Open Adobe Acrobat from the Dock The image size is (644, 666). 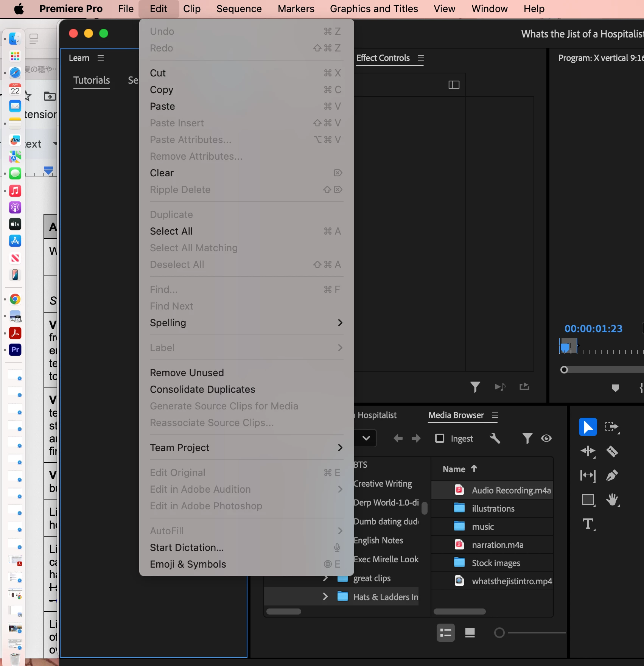pos(15,333)
